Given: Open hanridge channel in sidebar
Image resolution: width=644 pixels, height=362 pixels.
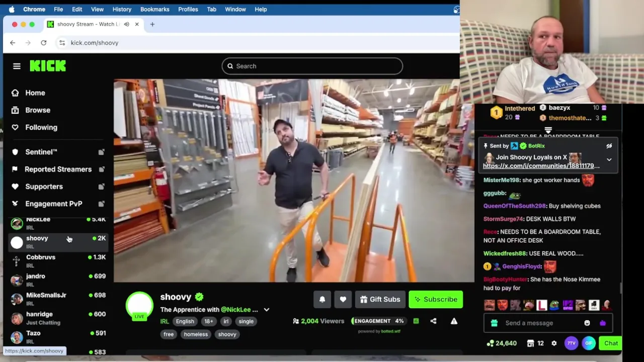Looking at the screenshot, I should click(x=58, y=318).
